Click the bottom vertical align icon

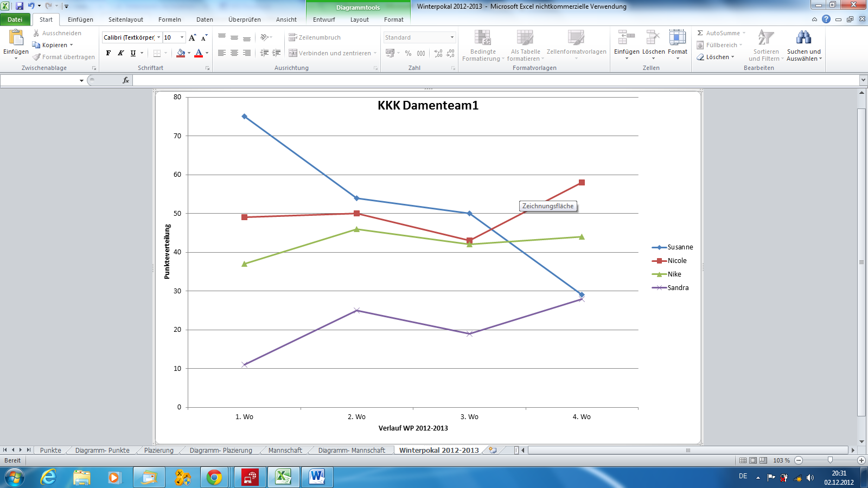247,37
